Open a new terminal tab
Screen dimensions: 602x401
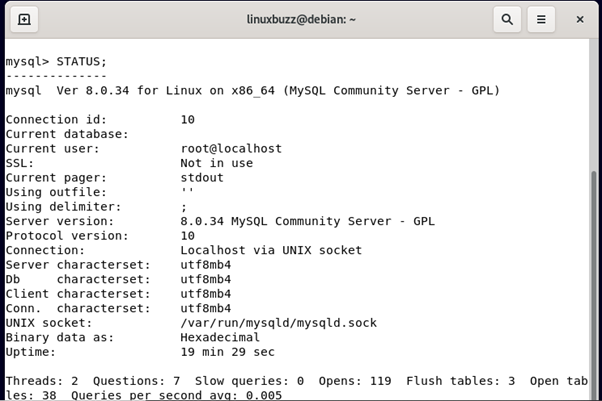(24, 19)
